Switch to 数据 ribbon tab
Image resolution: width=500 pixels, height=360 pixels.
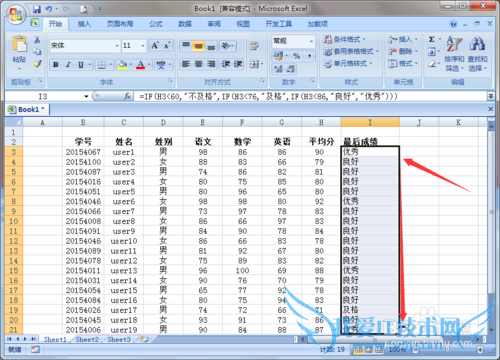pos(185,24)
